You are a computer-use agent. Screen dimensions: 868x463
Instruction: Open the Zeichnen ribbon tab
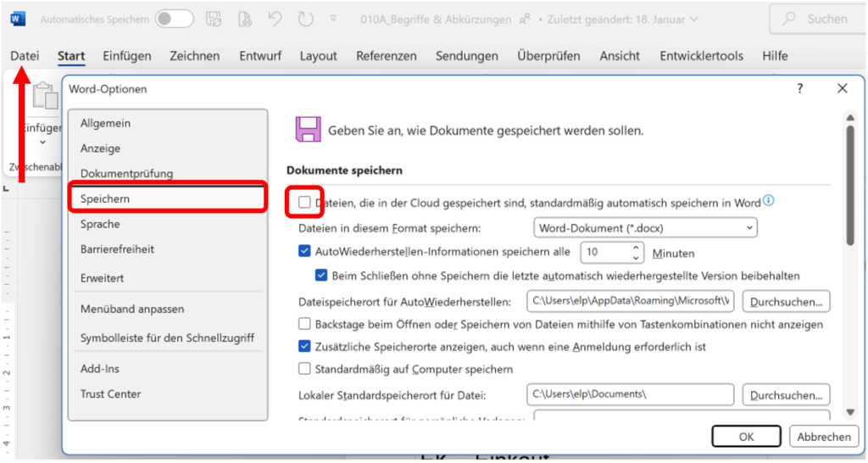(x=195, y=56)
